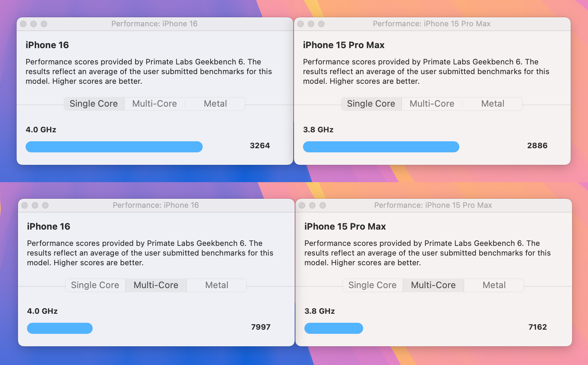
Task: Open Metal tab in window showing score 7997
Action: click(x=217, y=285)
